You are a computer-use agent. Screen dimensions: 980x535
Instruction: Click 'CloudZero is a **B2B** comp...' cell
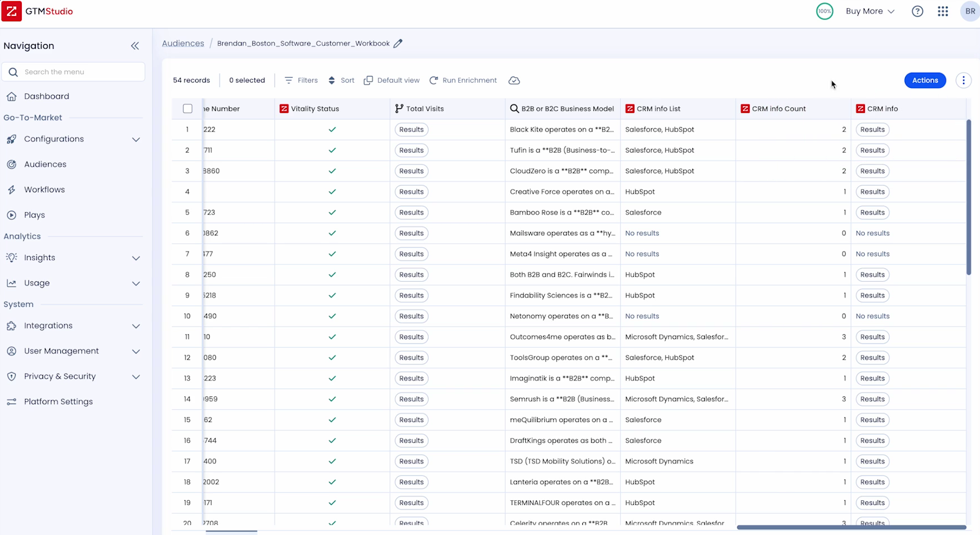coord(562,171)
